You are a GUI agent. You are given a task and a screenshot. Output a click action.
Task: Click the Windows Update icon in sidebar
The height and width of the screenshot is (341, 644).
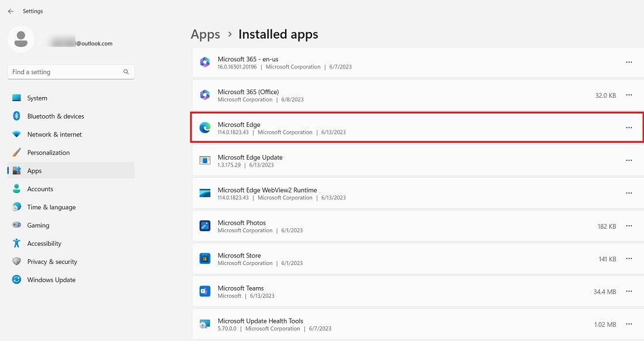tap(15, 280)
